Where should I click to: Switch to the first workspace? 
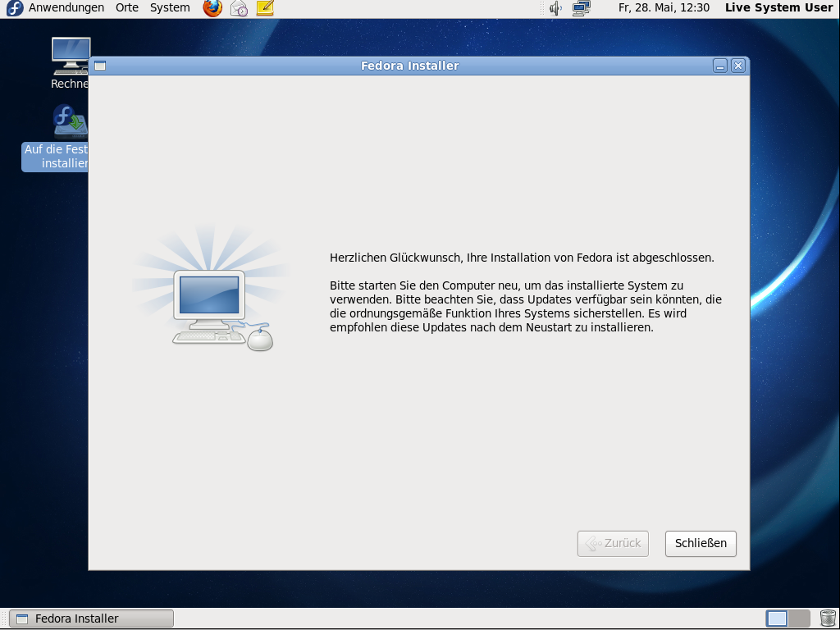(x=777, y=619)
